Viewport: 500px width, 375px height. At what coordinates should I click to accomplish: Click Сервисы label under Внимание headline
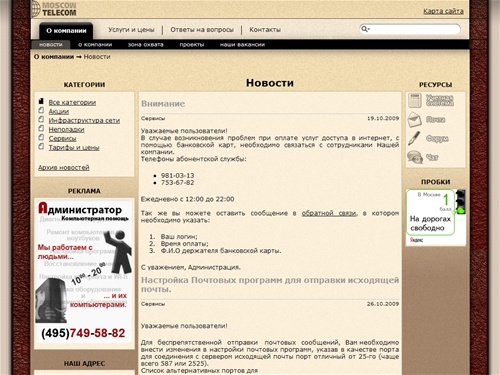[153, 118]
